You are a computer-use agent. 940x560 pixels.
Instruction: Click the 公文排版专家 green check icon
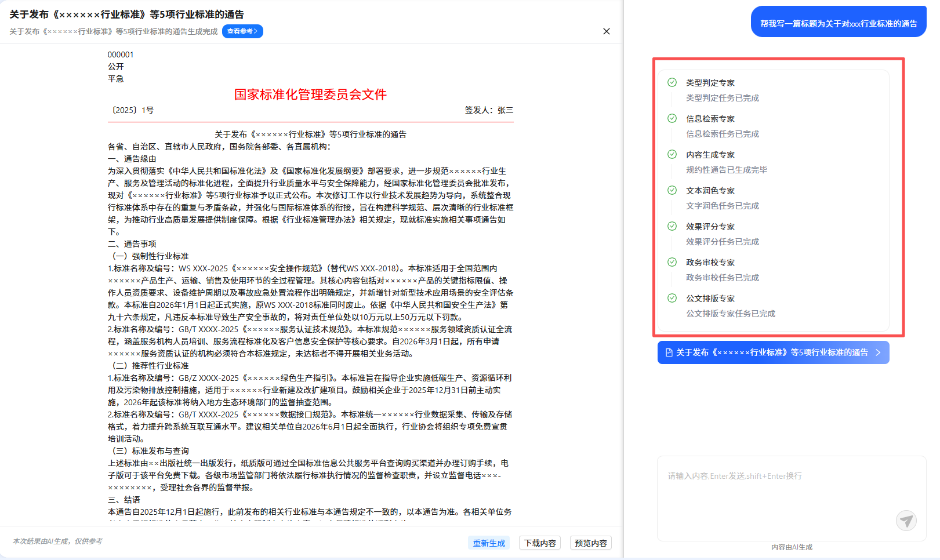coord(672,298)
